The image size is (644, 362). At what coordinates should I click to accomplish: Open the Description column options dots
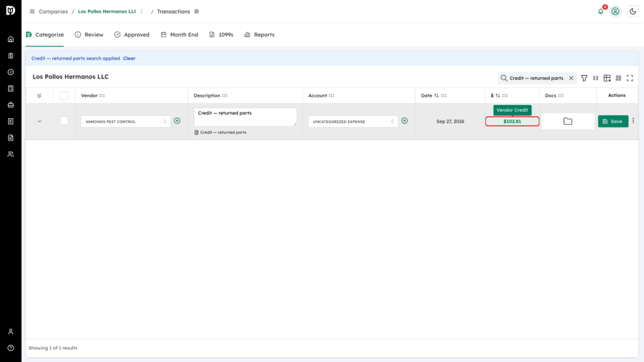(x=225, y=96)
